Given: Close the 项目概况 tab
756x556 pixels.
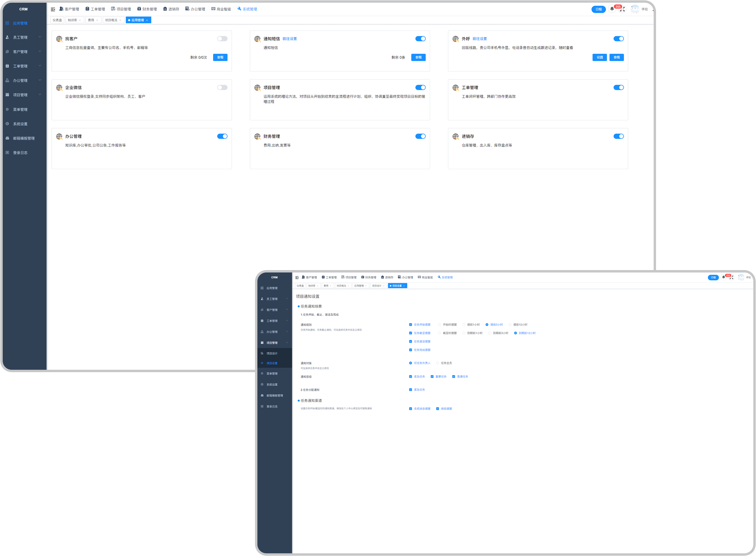Looking at the screenshot, I should 120,20.
